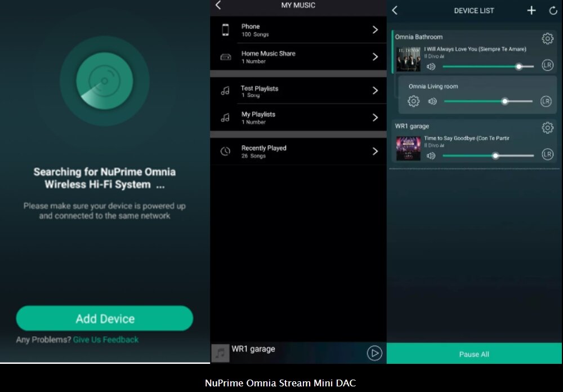
Task: Click the Phone device icon
Action: coord(225,30)
